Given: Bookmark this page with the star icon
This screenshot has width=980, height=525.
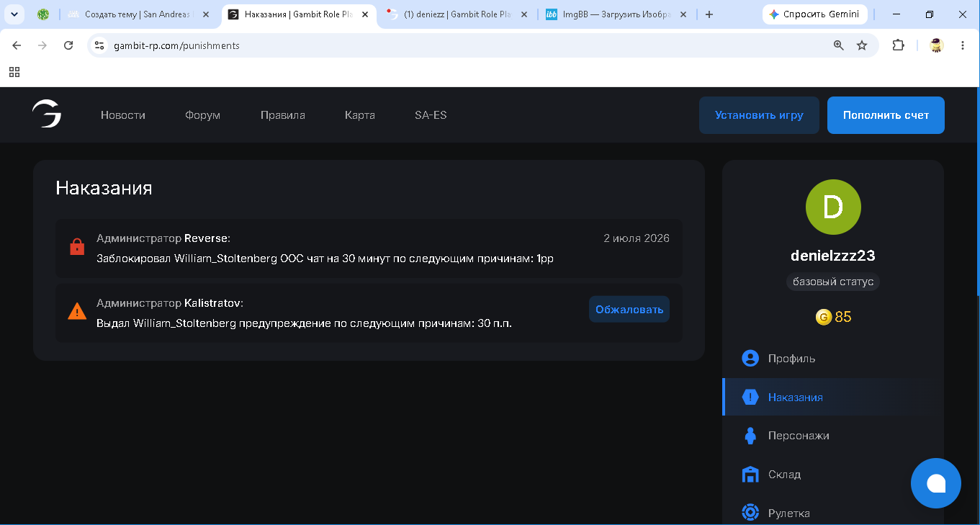Looking at the screenshot, I should [x=862, y=45].
